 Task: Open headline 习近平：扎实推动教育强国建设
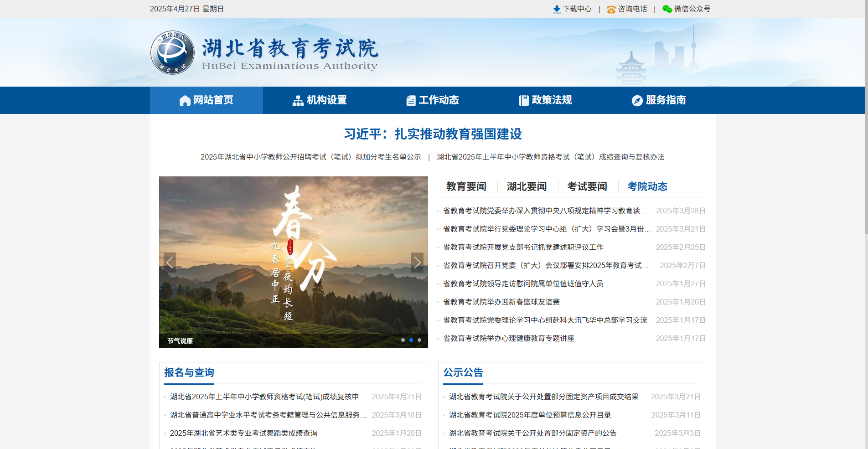(434, 134)
